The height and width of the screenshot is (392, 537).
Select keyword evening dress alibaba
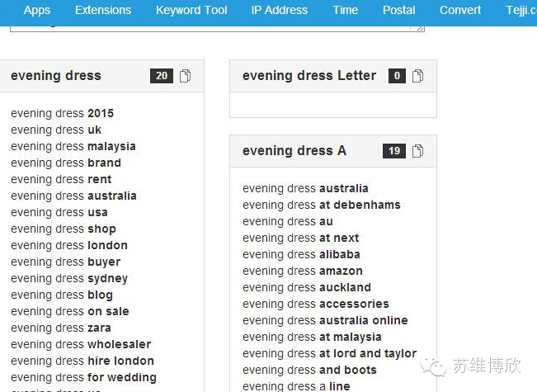(x=301, y=254)
